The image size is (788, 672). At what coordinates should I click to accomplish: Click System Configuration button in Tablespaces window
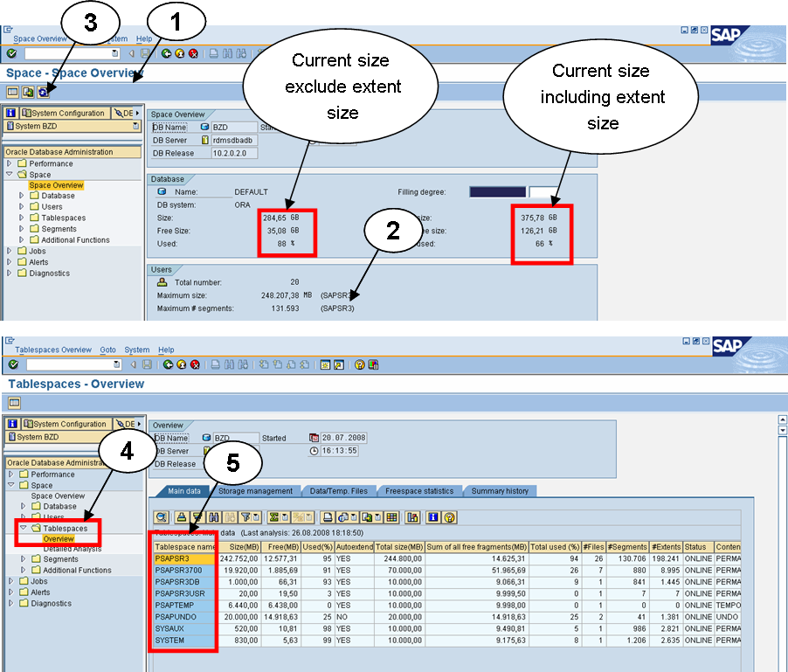(x=66, y=424)
